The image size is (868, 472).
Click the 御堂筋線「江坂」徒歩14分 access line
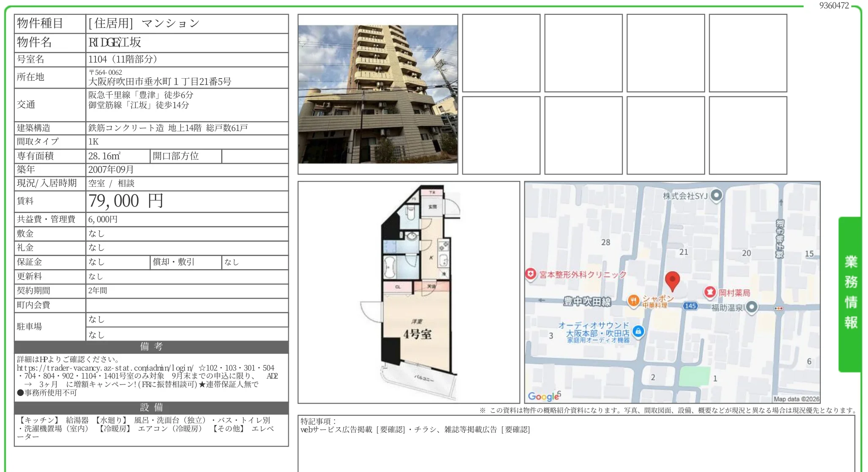pyautogui.click(x=138, y=105)
